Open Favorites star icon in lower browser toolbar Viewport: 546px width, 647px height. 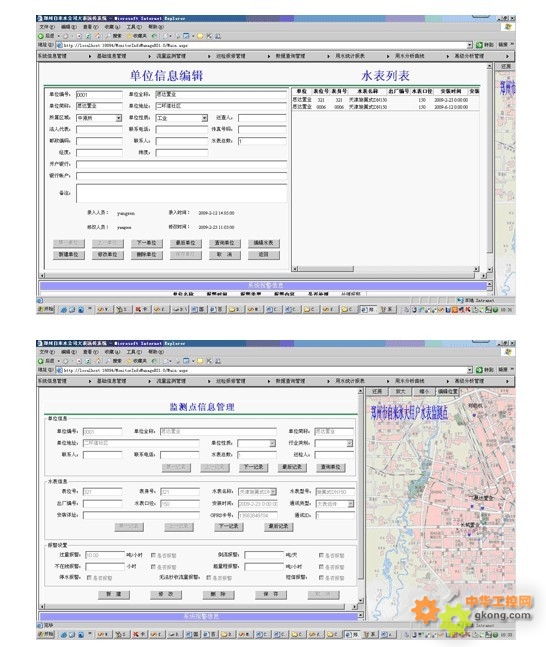point(129,361)
